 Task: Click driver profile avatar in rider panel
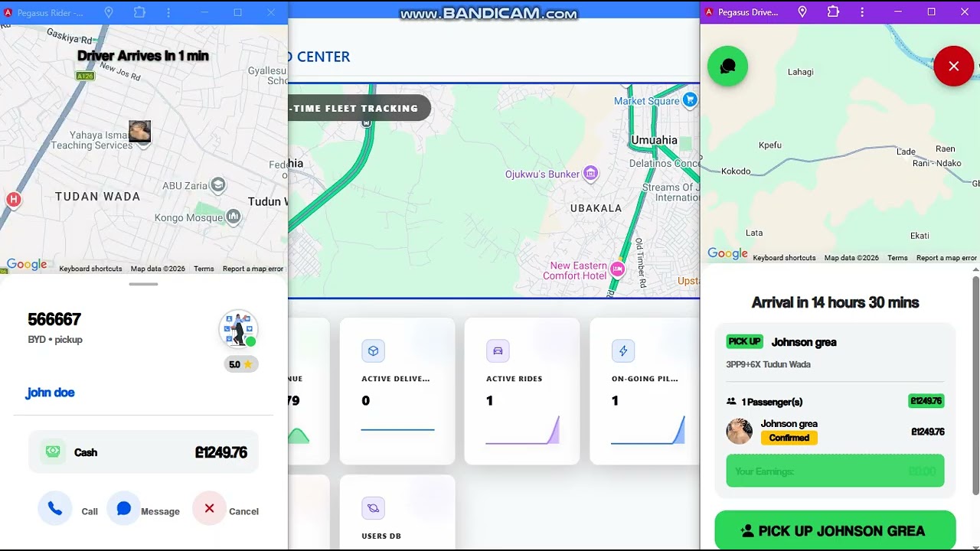pos(238,330)
